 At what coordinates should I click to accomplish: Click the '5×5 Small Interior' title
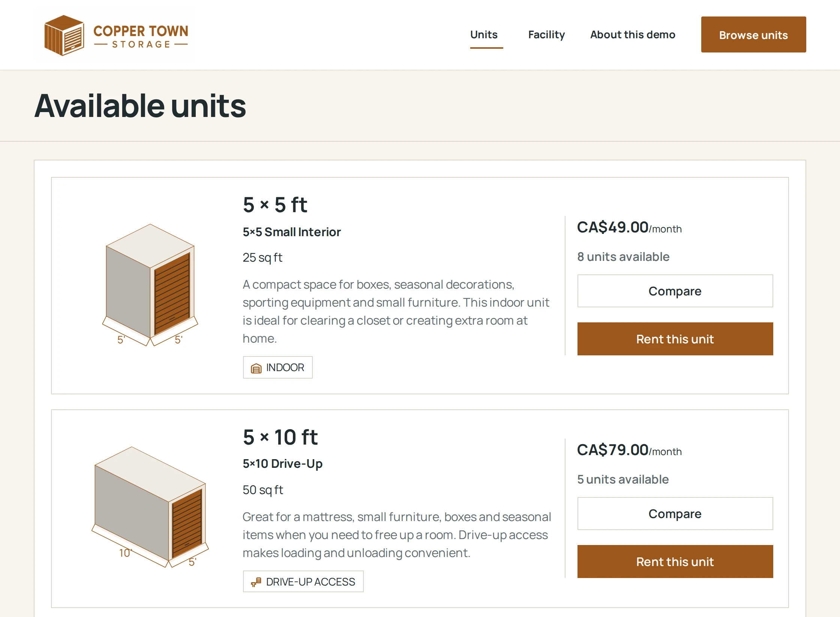pos(292,232)
